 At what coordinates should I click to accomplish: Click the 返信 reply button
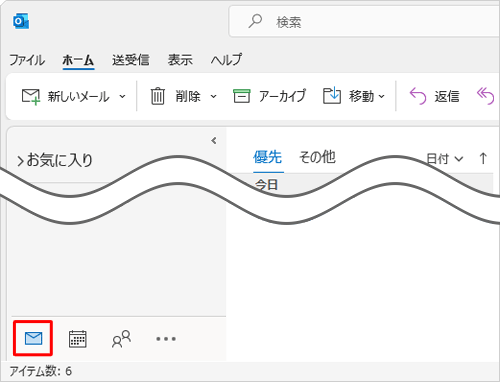pos(434,96)
